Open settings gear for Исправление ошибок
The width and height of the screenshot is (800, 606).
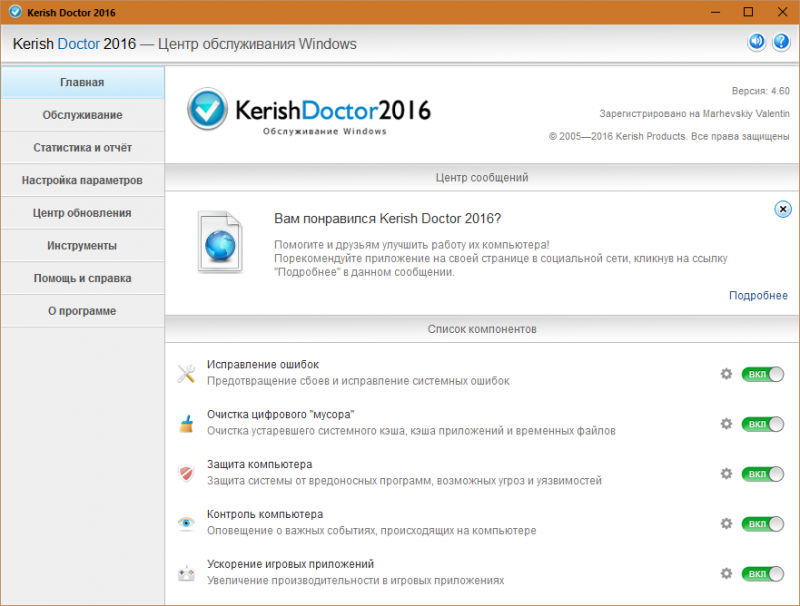point(726,374)
